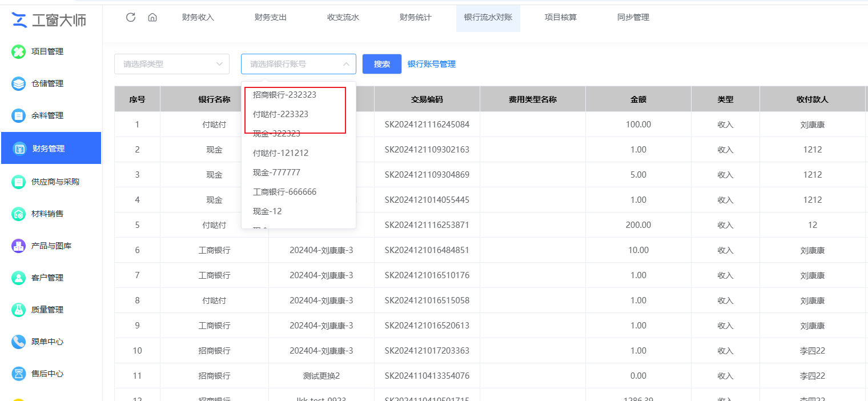Image resolution: width=868 pixels, height=401 pixels.
Task: Open 质量管理 flask icon
Action: pos(19,310)
